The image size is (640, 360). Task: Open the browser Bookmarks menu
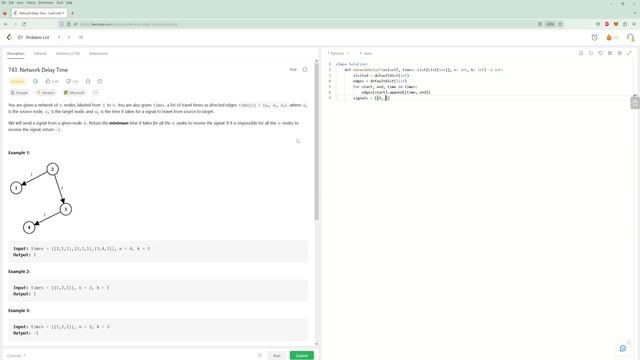pyautogui.click(x=46, y=2)
